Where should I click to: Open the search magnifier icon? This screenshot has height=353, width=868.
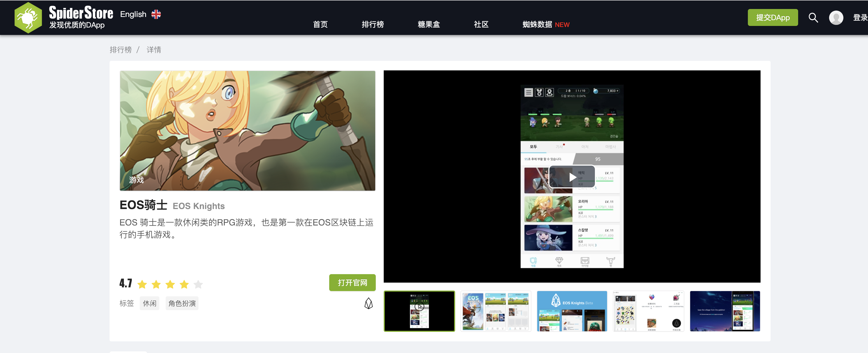tap(813, 17)
